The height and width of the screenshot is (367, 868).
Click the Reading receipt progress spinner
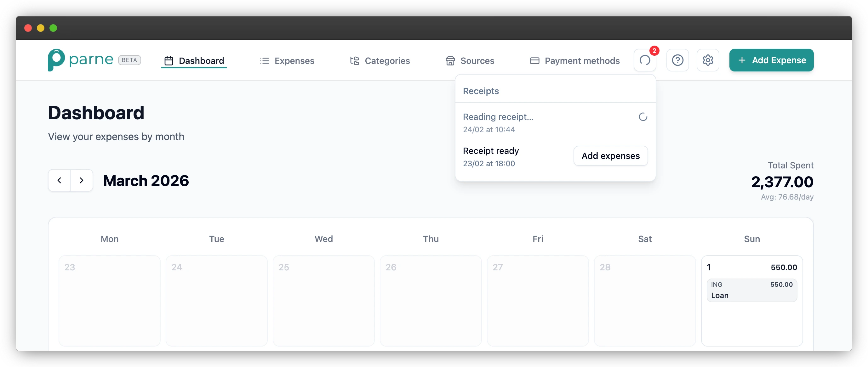coord(642,117)
